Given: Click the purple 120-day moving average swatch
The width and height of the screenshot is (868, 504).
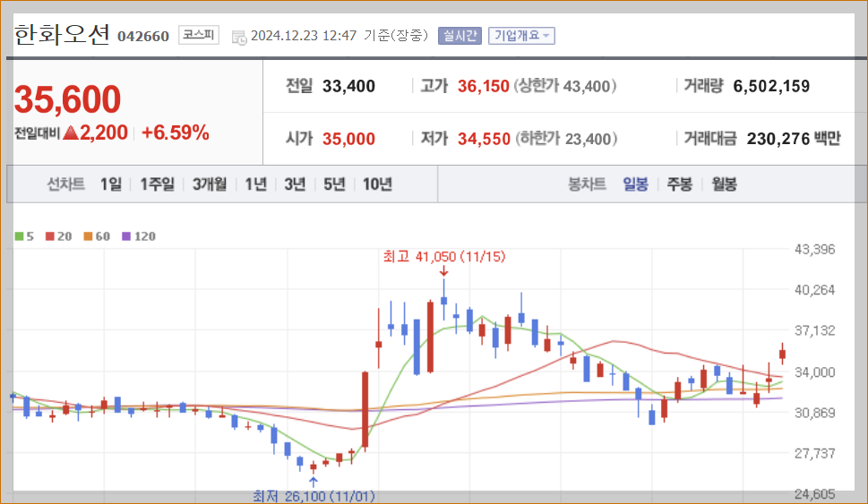Looking at the screenshot, I should (x=126, y=236).
